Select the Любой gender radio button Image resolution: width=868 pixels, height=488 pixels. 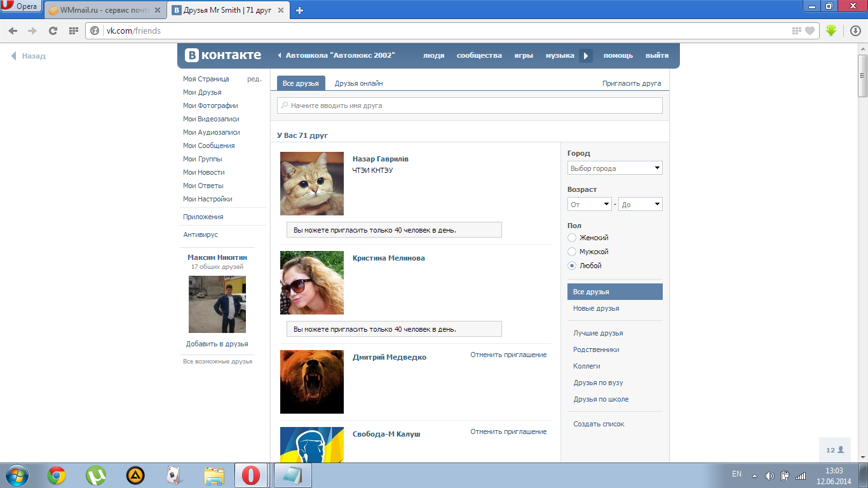pyautogui.click(x=572, y=266)
